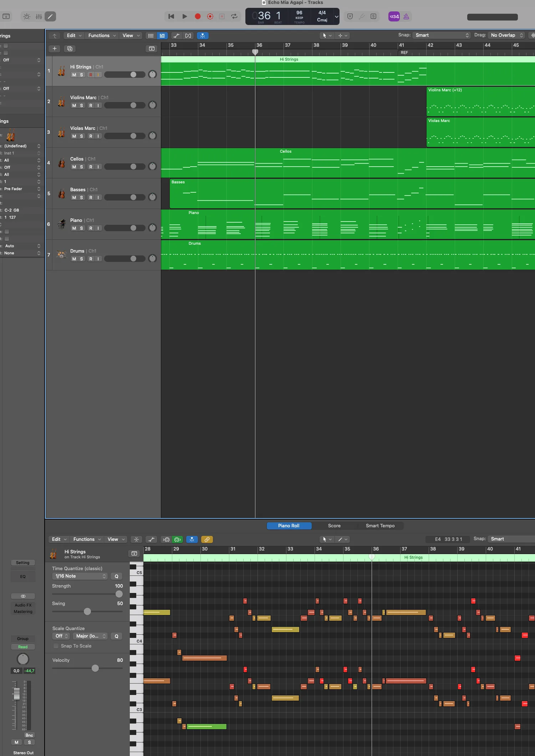Open scale quantize root note Off menu
This screenshot has height=756, width=535.
click(x=61, y=636)
